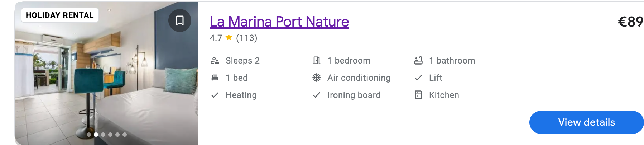Click the Sleeps 2 guests icon
The width and height of the screenshot is (644, 145).
(x=215, y=61)
